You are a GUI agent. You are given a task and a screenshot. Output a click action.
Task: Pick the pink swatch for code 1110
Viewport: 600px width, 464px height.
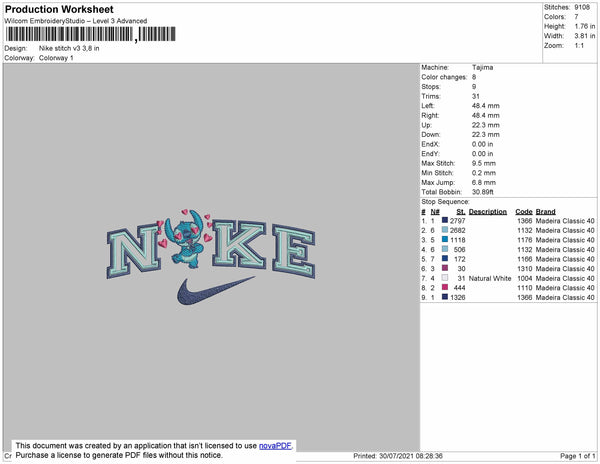coord(445,288)
